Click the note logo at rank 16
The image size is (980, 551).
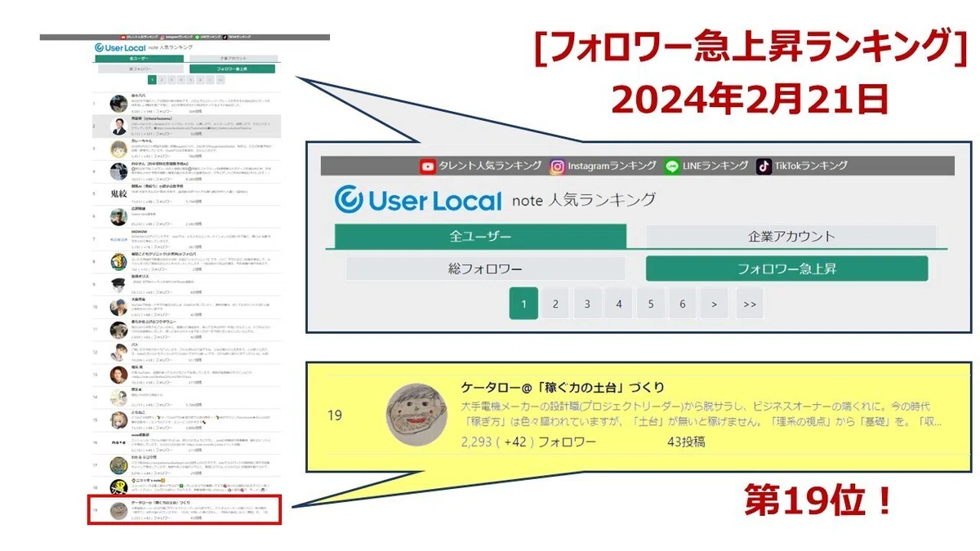click(119, 443)
